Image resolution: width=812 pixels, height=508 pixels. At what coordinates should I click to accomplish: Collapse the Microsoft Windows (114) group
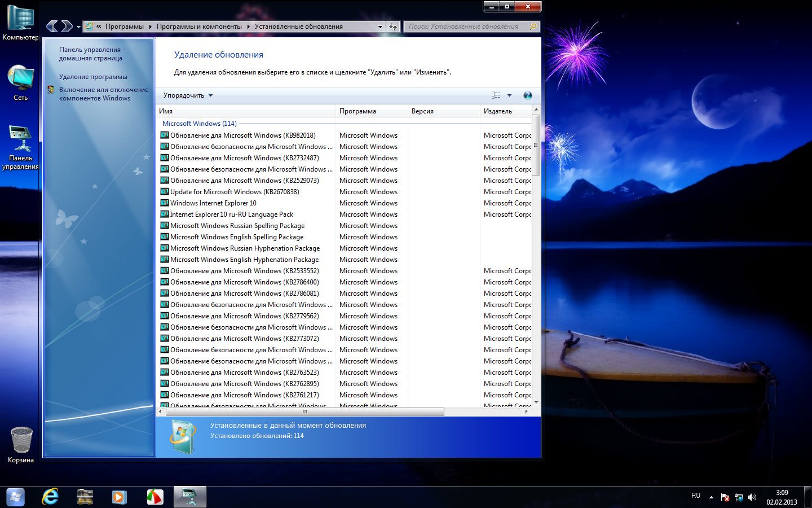click(199, 124)
